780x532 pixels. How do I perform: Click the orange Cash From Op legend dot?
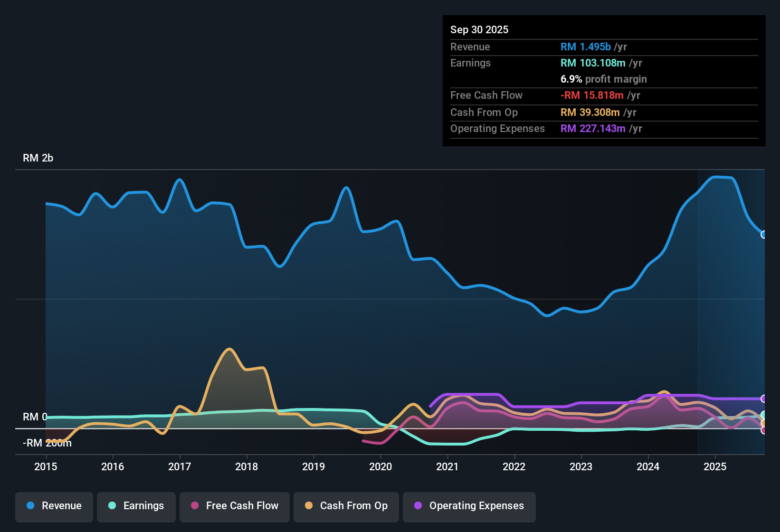click(x=308, y=506)
